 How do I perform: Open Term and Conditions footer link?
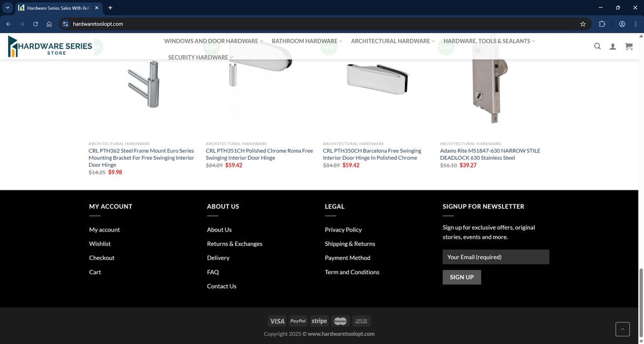click(352, 272)
